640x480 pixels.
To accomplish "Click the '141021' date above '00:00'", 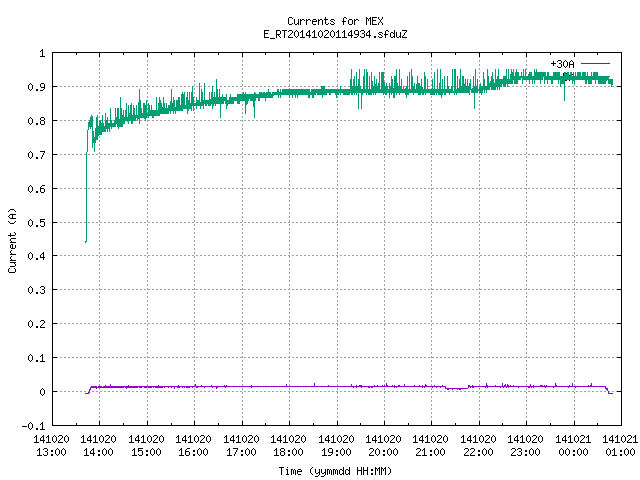I will [573, 439].
